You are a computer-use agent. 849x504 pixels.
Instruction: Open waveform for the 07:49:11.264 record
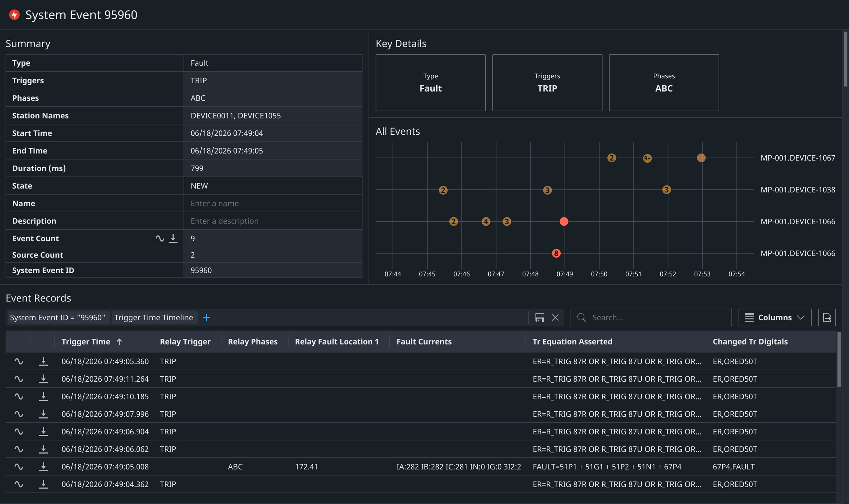point(19,379)
